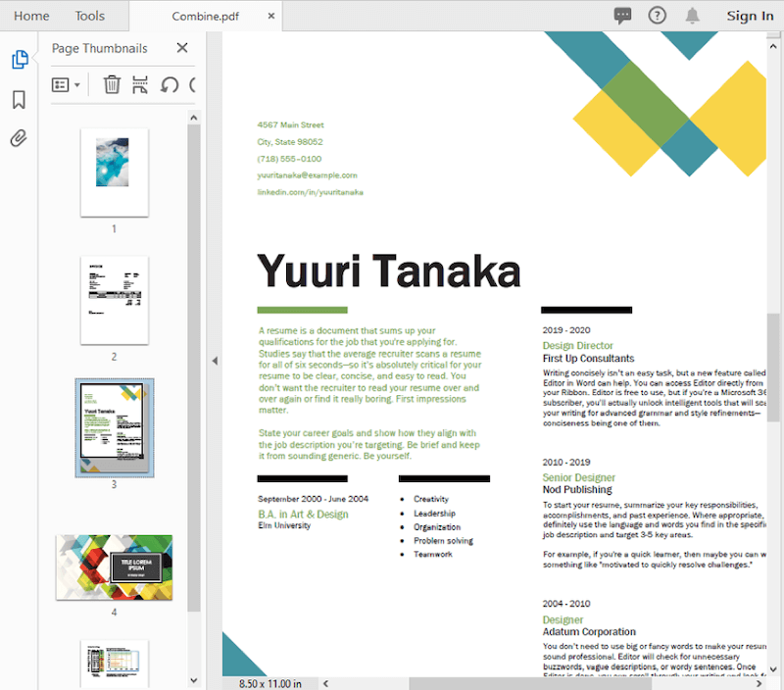Select page 4 thumbnail
The width and height of the screenshot is (784, 690).
click(114, 566)
